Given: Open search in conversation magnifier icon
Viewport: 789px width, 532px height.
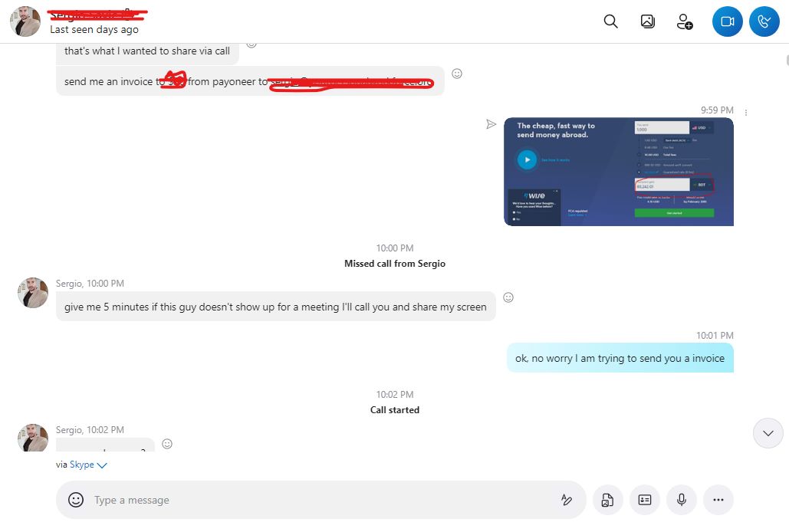Looking at the screenshot, I should coord(610,21).
